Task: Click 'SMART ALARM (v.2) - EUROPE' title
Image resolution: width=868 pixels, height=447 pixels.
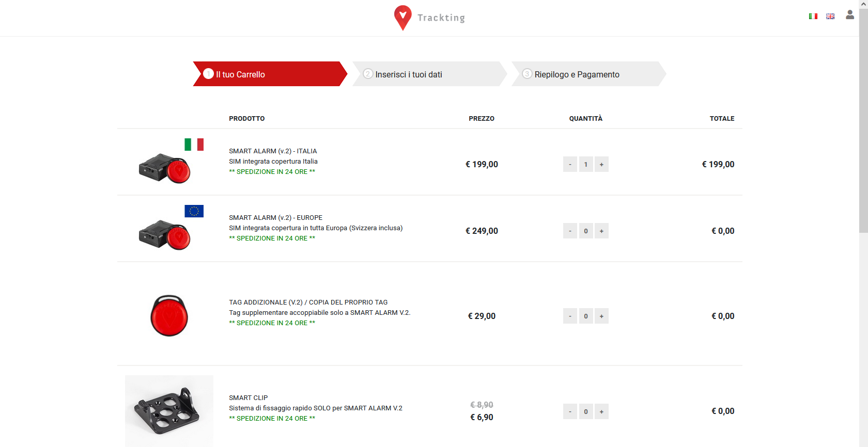Action: [x=275, y=218]
